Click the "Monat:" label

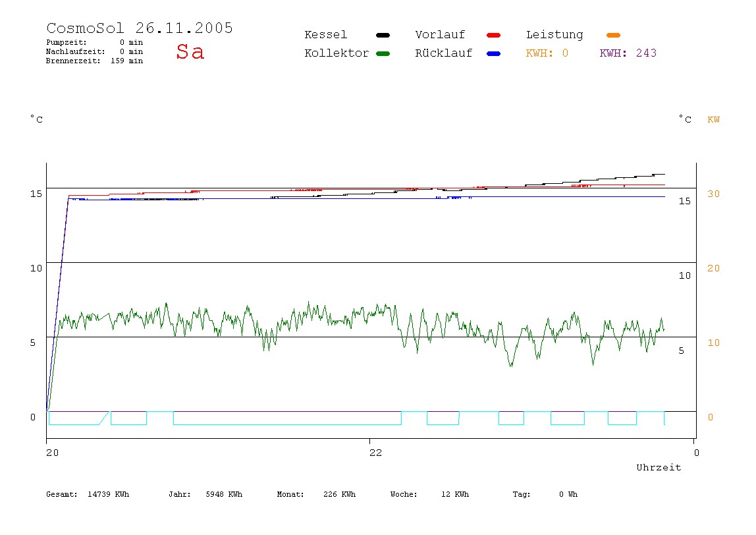[x=290, y=494]
